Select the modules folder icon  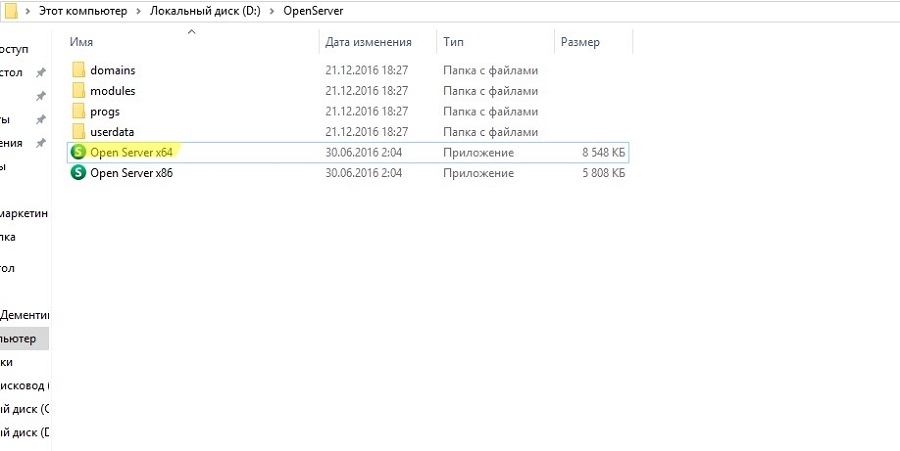click(x=79, y=91)
